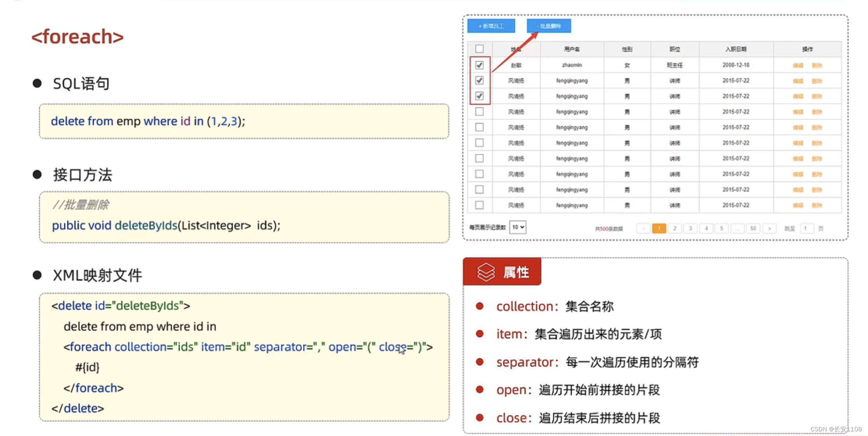Click the collection attribute description
868x436 pixels.
tap(555, 307)
